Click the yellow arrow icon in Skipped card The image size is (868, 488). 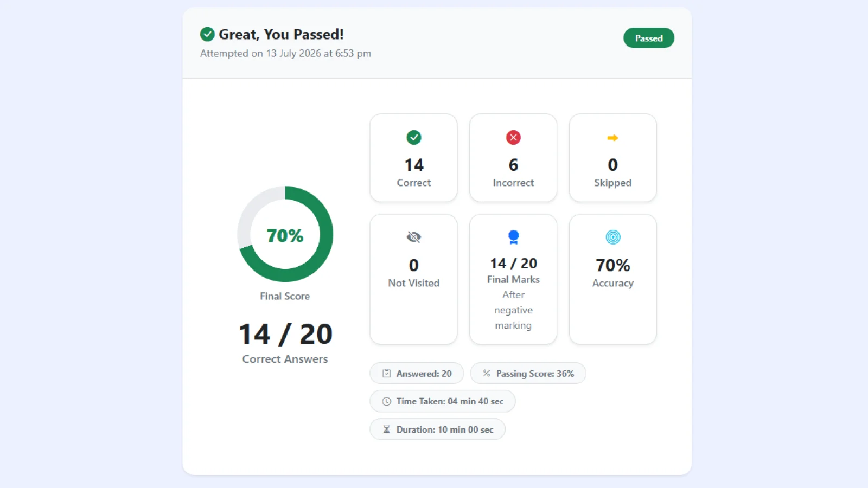[612, 138]
